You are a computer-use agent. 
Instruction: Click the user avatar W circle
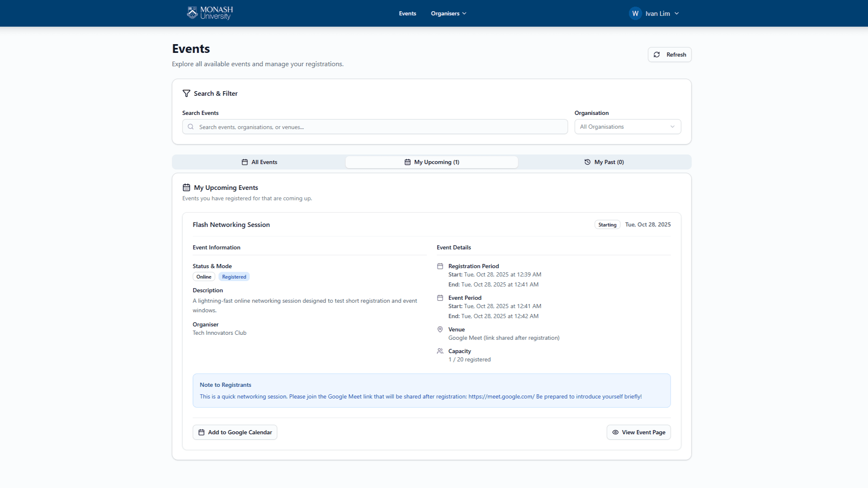pyautogui.click(x=635, y=13)
